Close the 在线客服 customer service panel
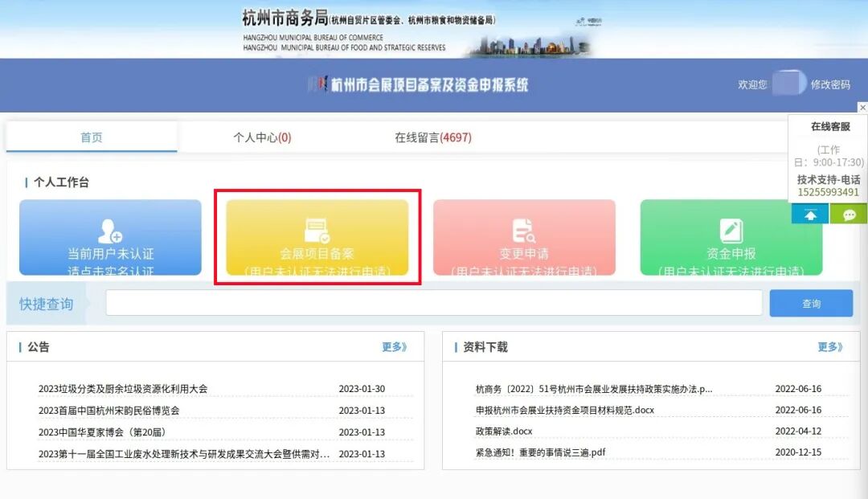Screen dimensions: 868x499 coord(862,107)
